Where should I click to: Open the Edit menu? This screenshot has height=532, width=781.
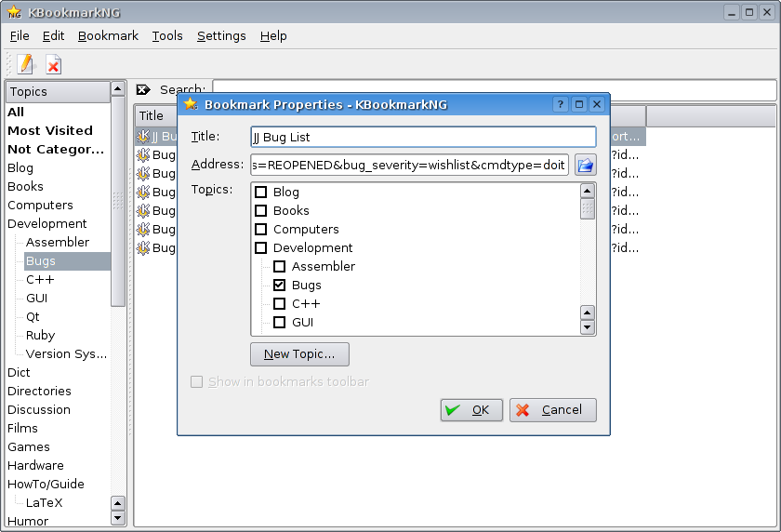coord(53,36)
